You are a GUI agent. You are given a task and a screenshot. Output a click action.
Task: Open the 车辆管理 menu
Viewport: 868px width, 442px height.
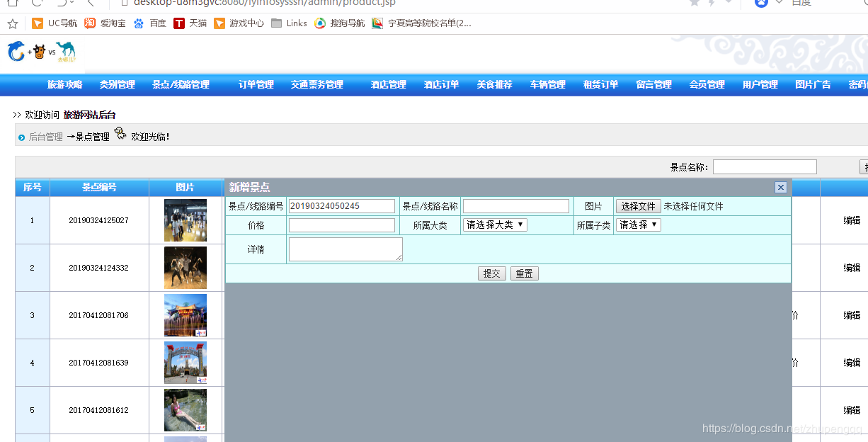pyautogui.click(x=547, y=84)
